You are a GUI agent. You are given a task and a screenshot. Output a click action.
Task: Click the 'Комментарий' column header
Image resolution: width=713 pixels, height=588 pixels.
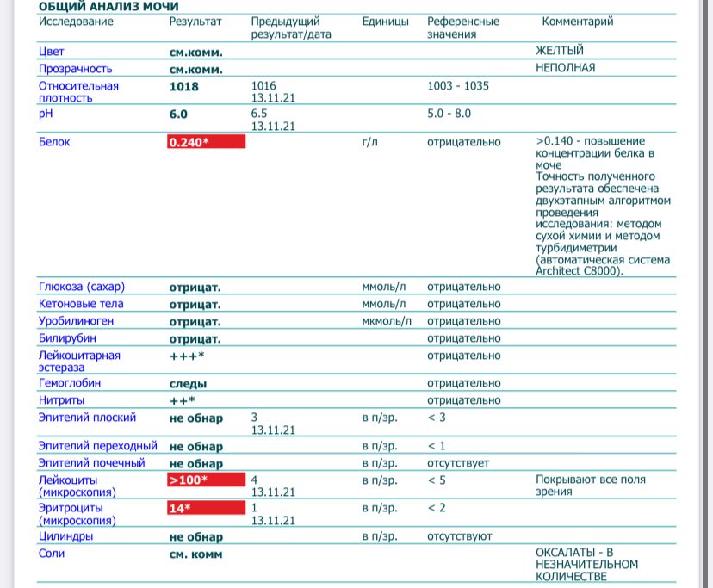[578, 22]
